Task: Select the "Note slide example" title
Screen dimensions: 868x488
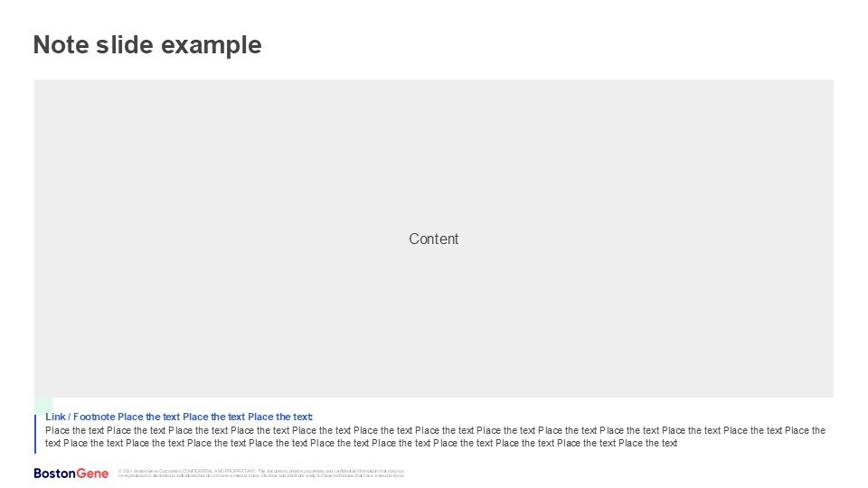Action: pyautogui.click(x=147, y=45)
